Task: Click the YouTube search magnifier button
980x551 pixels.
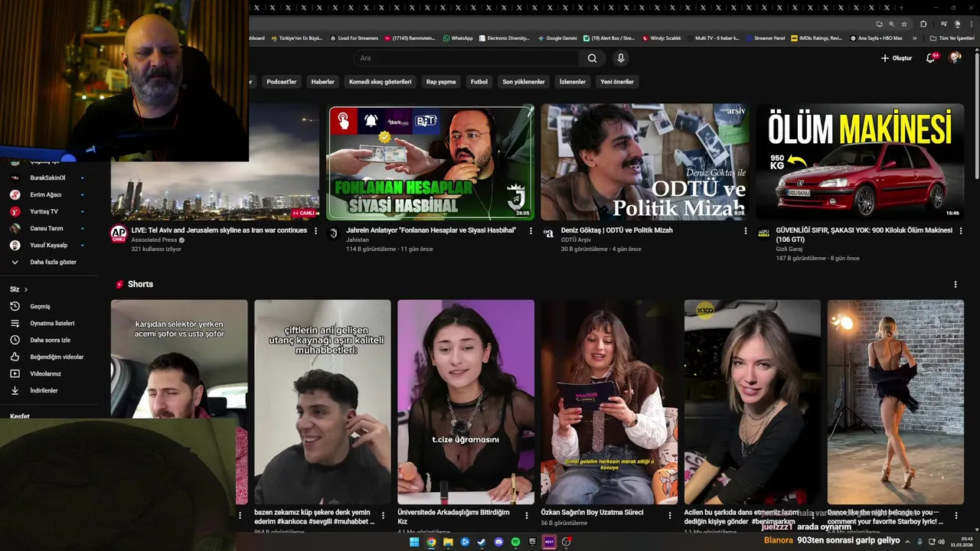Action: click(x=592, y=58)
